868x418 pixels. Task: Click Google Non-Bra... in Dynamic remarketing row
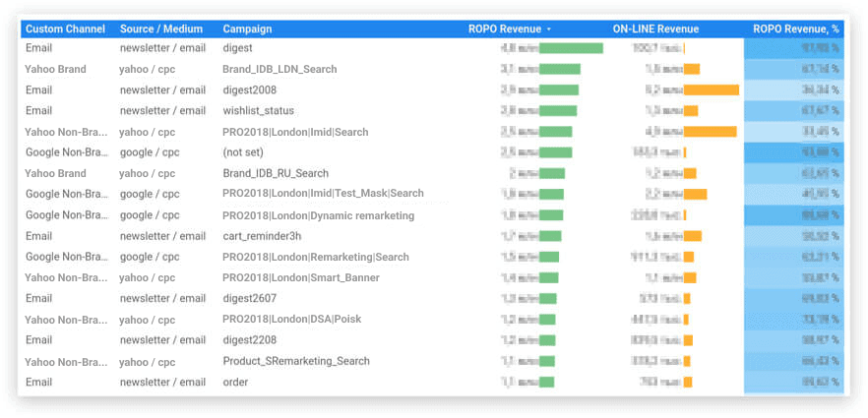click(66, 215)
